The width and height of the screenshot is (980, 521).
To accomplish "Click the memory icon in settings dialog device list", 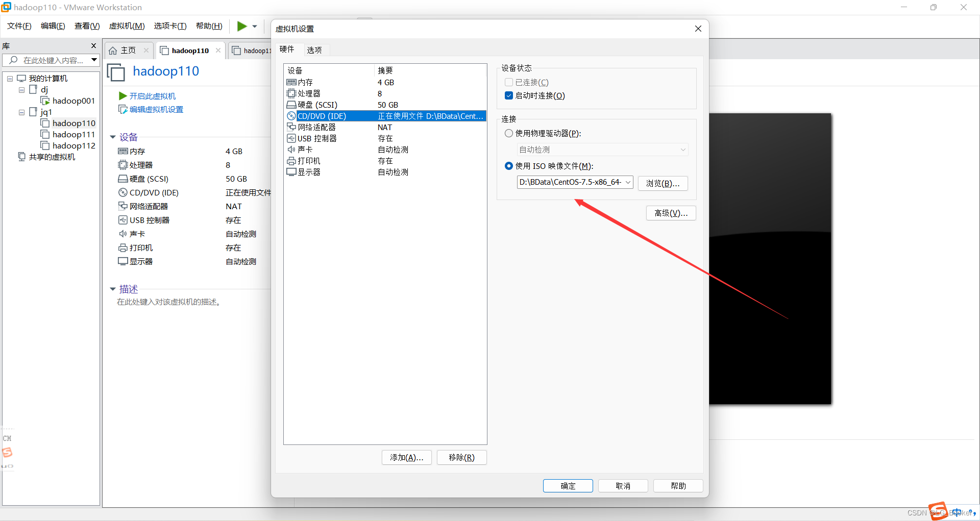I will [291, 82].
